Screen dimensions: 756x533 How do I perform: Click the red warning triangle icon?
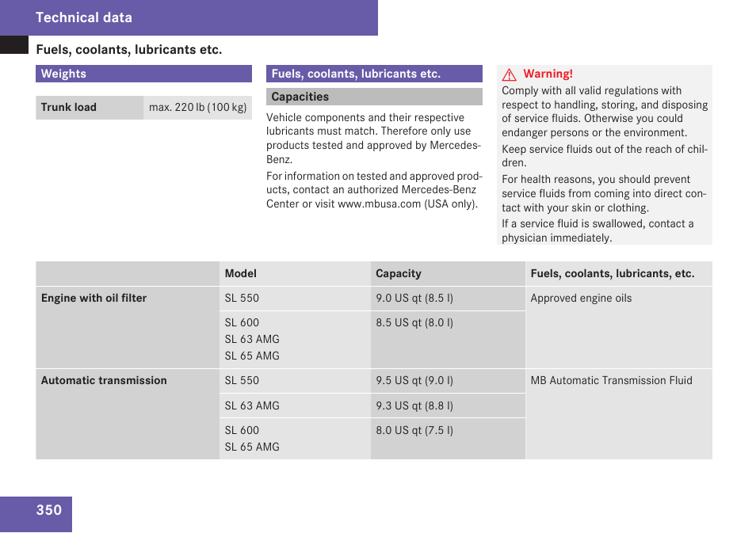click(x=509, y=74)
